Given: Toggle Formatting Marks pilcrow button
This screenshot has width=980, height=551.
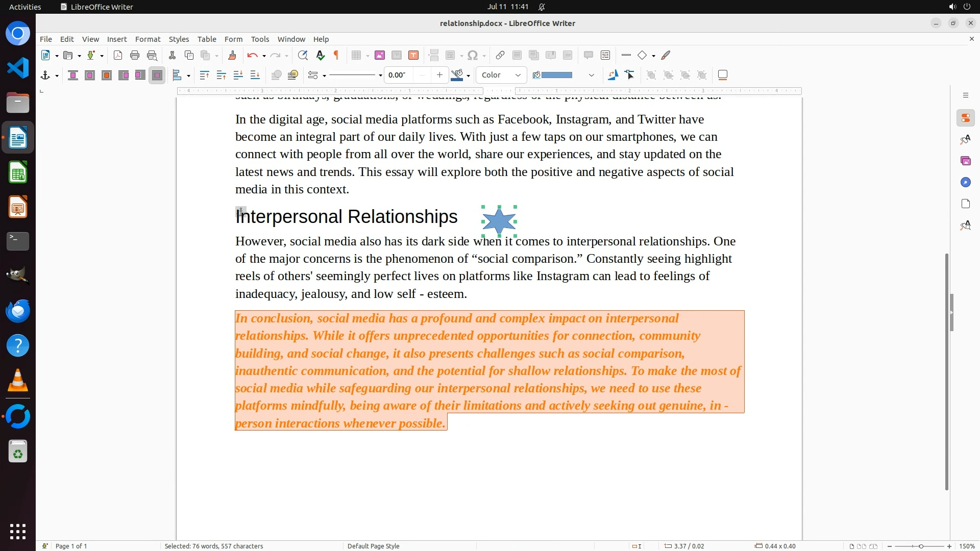Looking at the screenshot, I should tap(336, 55).
